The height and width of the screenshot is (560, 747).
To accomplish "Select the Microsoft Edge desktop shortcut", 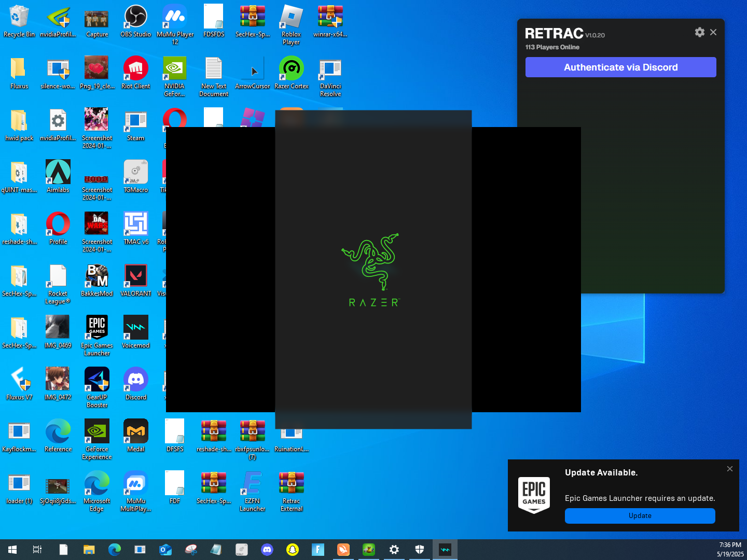I will (97, 492).
